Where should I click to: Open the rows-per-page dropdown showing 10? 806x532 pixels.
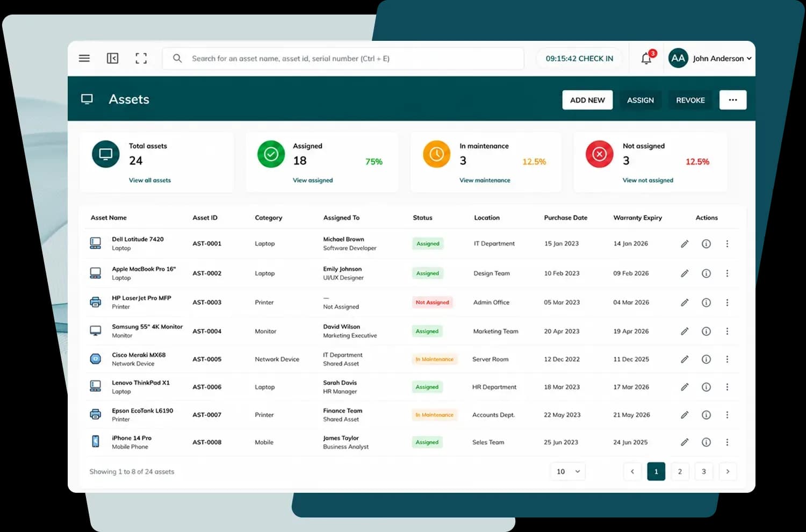(568, 471)
